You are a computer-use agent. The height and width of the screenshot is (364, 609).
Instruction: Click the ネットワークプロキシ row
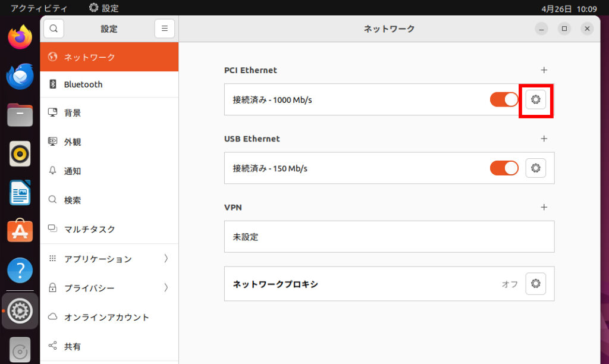[389, 284]
